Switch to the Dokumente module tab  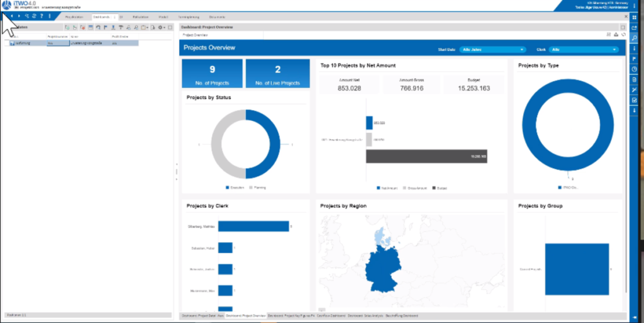point(217,17)
